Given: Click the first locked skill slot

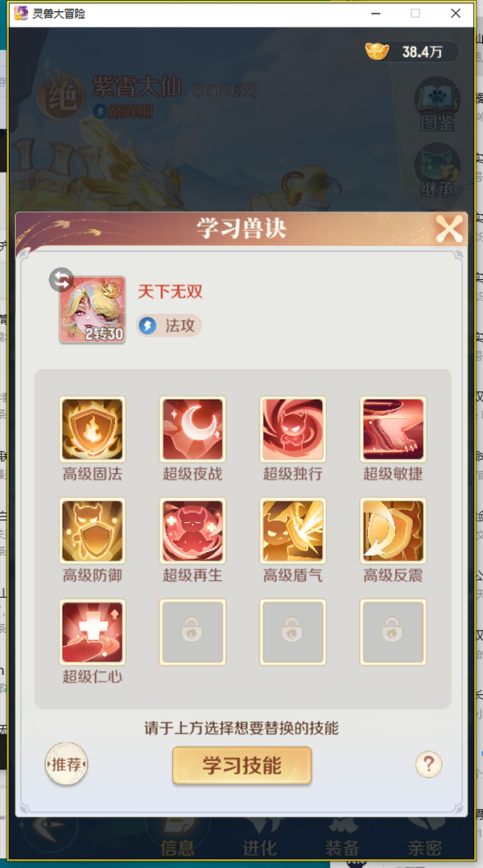Looking at the screenshot, I should tap(192, 631).
